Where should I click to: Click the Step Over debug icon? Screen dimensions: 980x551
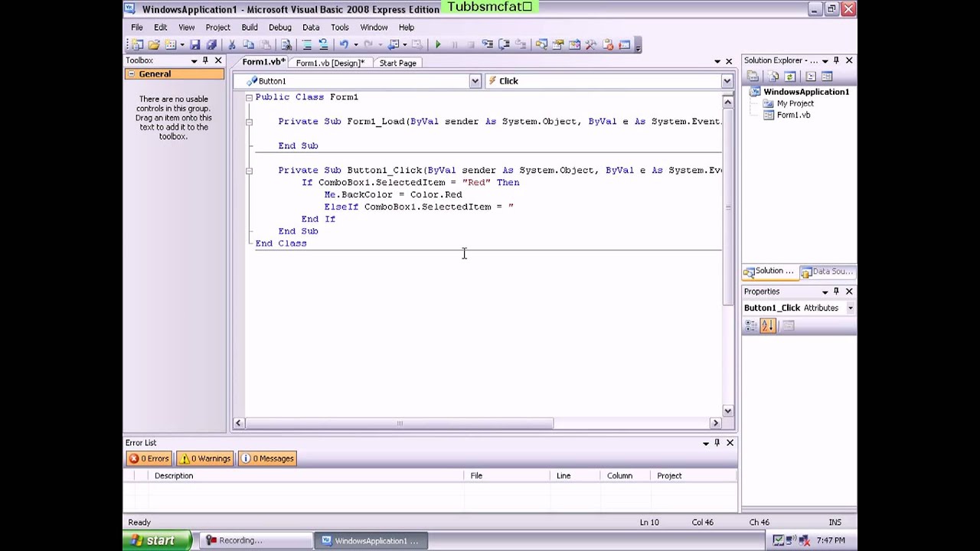coord(504,45)
